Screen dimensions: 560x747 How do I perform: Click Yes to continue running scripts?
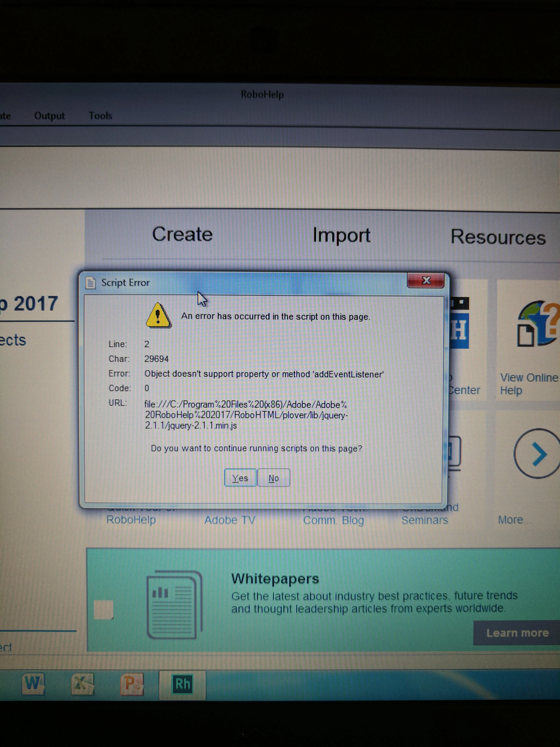pos(240,478)
